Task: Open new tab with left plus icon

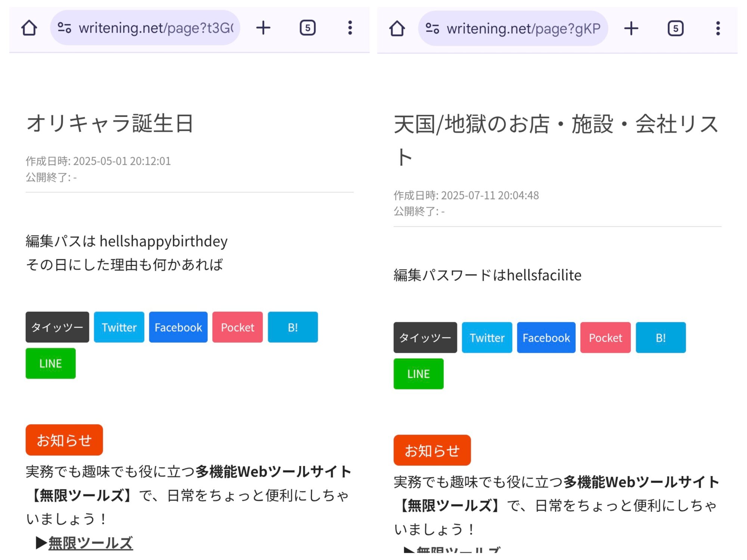Action: [x=263, y=28]
